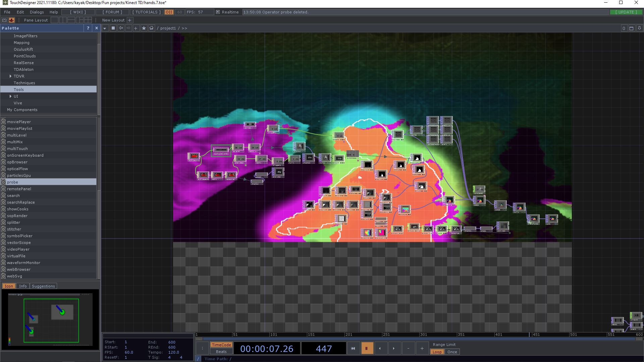Viewport: 644px width, 362px height.
Task: Switch to the Suggestions tab
Action: (x=43, y=286)
